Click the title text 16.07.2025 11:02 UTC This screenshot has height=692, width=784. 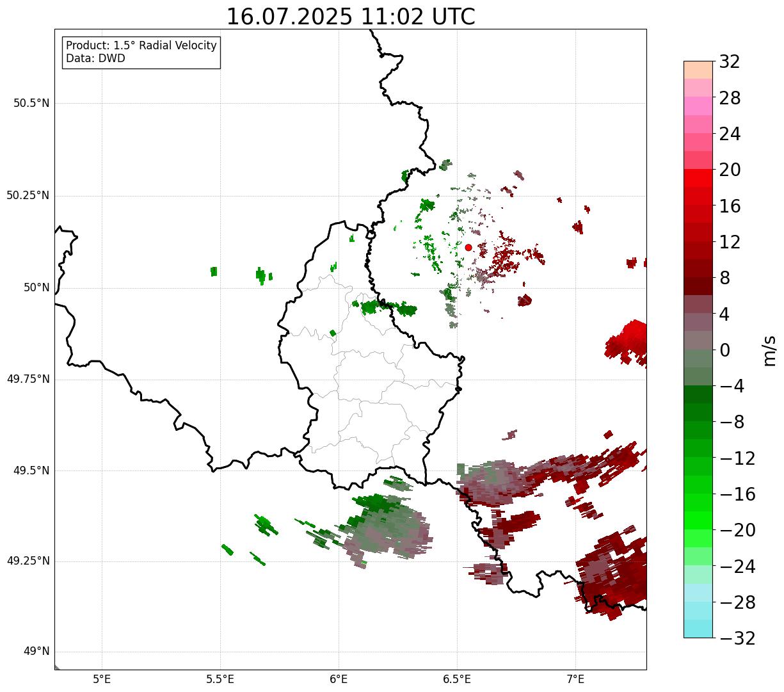351,17
